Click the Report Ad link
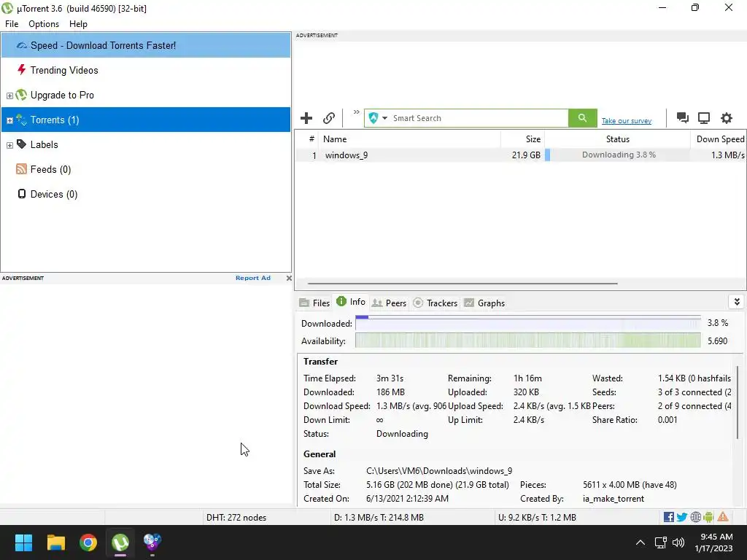 [253, 278]
